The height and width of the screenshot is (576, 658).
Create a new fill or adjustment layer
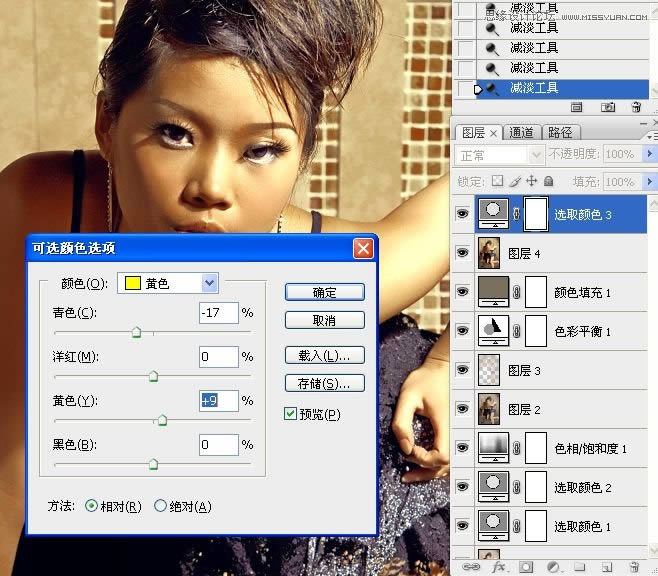pos(553,567)
